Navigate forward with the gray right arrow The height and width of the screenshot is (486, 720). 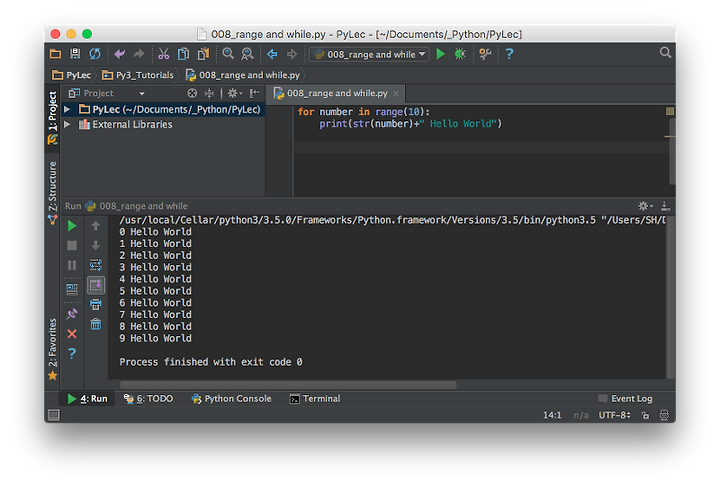point(292,54)
